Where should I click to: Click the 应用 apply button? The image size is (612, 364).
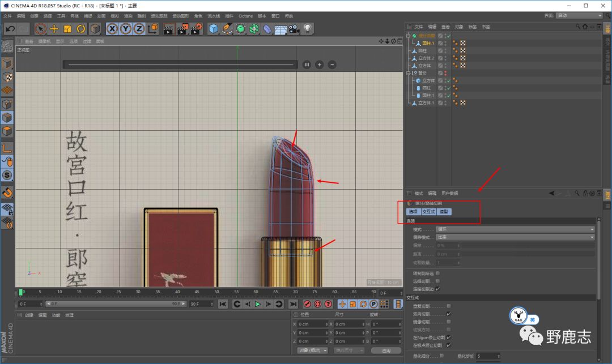pyautogui.click(x=386, y=350)
